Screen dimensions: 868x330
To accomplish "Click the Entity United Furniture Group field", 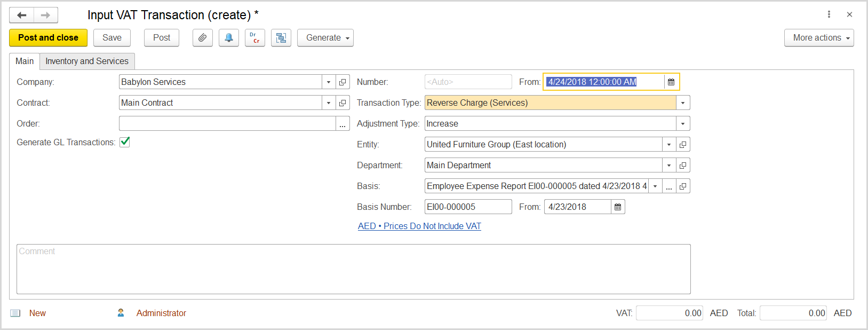I will [543, 144].
